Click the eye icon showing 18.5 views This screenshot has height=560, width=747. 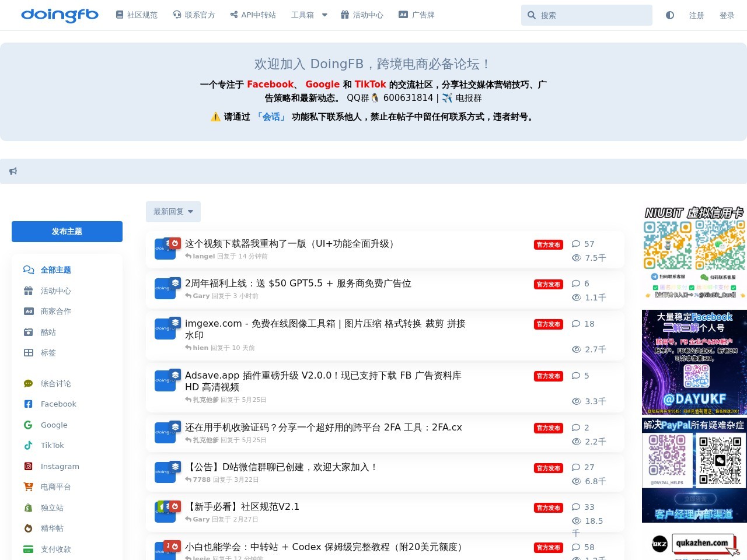coord(576,521)
